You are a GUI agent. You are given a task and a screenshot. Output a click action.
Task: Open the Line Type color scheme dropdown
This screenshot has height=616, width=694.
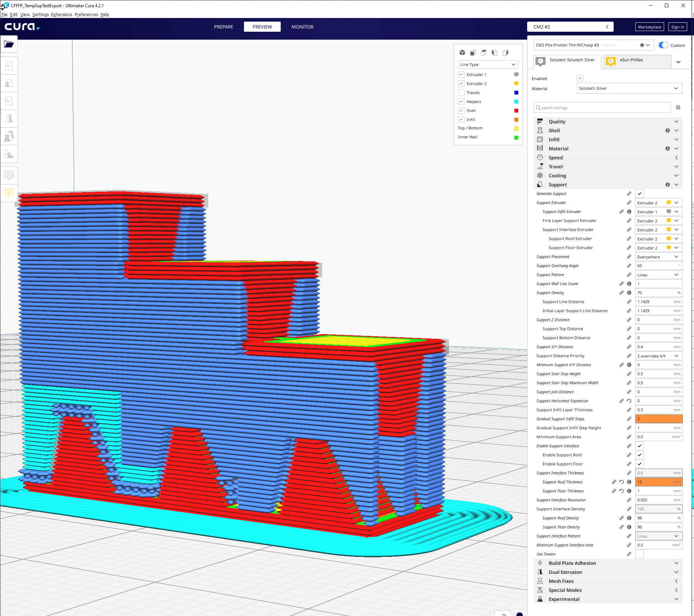(488, 65)
